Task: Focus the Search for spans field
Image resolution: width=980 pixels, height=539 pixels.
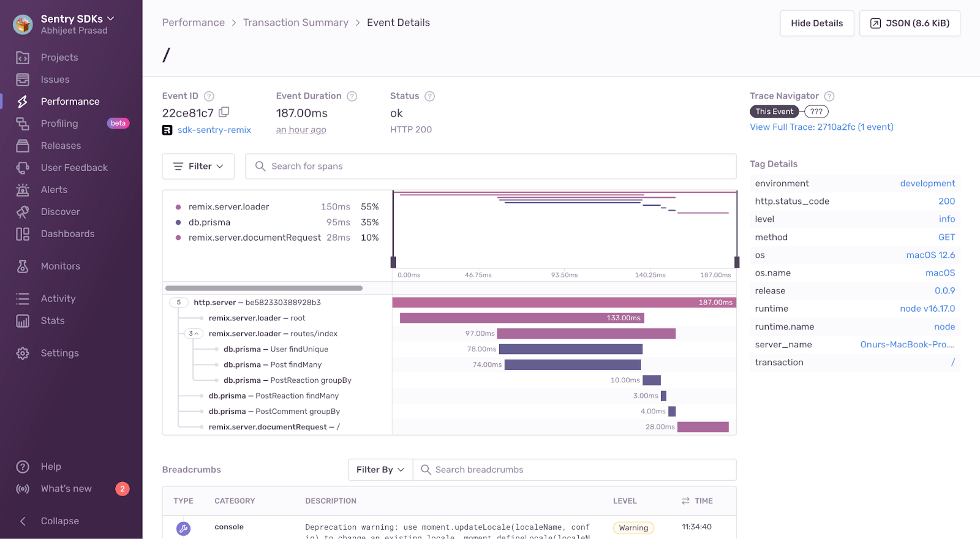Action: tap(491, 167)
